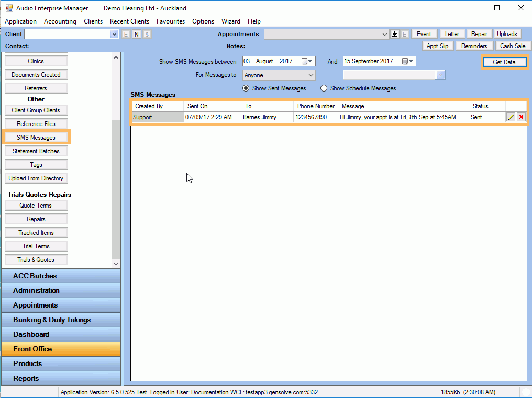This screenshot has height=398, width=532.
Task: Expand the Client combo box dropdown
Action: (115, 34)
